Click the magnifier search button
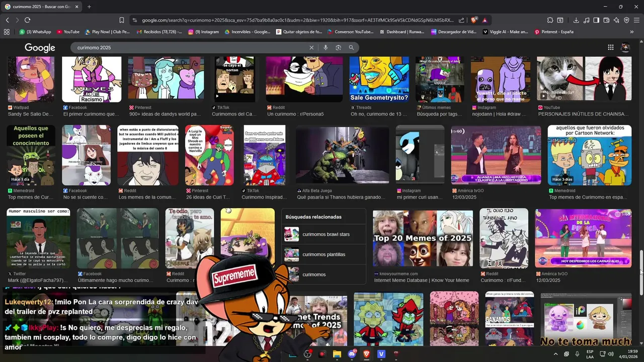The height and width of the screenshot is (362, 644). pos(351,47)
